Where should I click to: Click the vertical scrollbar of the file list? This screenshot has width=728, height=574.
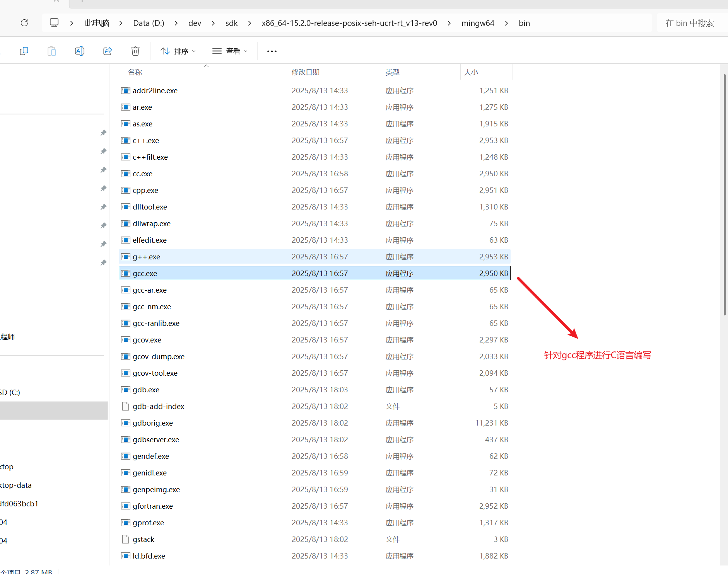coord(725,195)
